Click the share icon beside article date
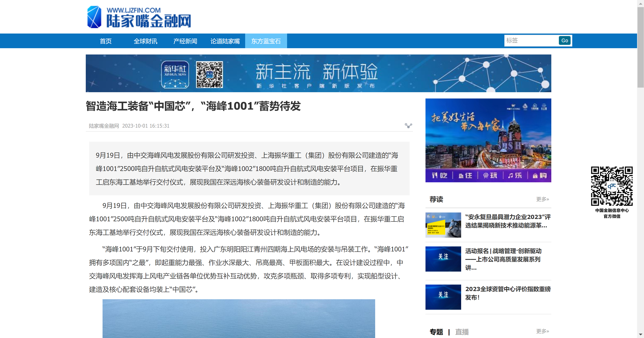Image resolution: width=644 pixels, height=338 pixels. click(x=408, y=126)
